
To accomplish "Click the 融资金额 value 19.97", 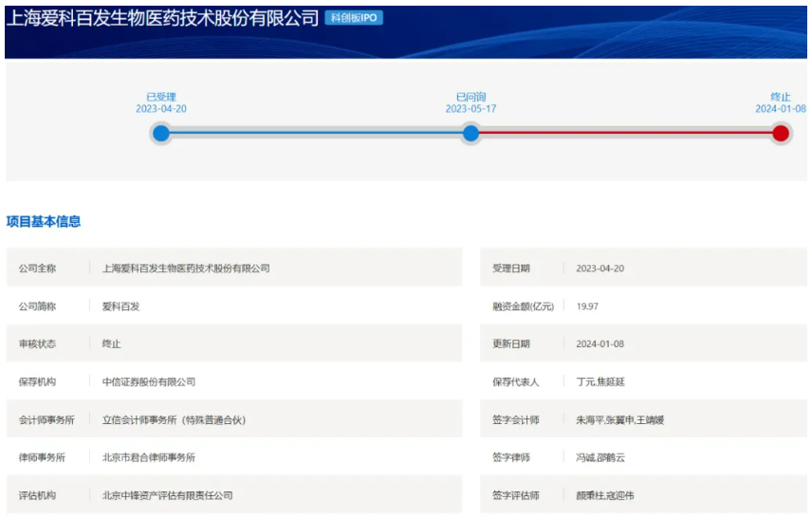I will tap(587, 306).
